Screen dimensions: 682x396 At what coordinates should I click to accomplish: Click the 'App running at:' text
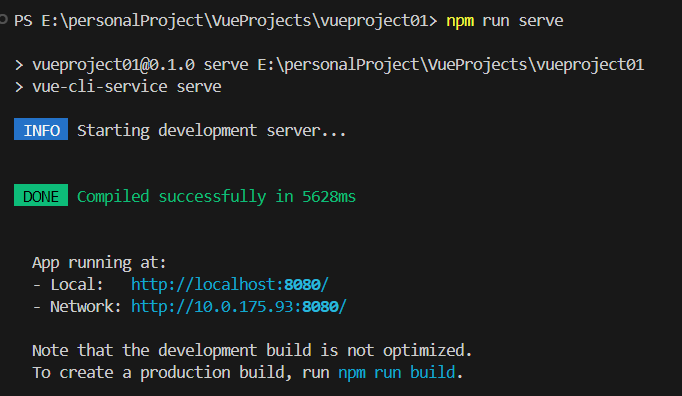[x=99, y=263]
